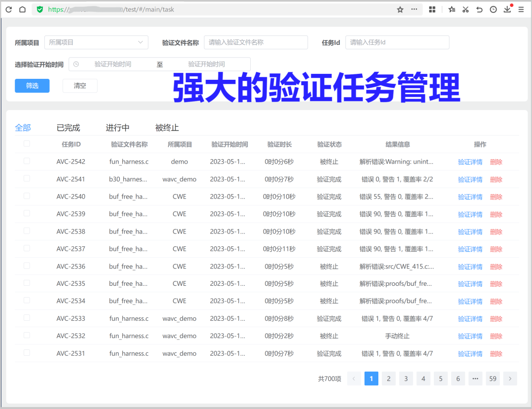This screenshot has width=532, height=409.
Task: Expand hidden pages via the pagination ellipsis
Action: [475, 378]
